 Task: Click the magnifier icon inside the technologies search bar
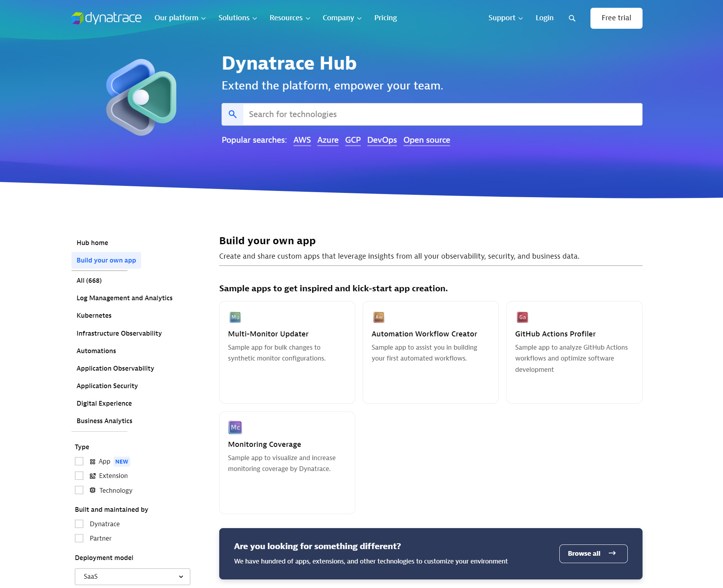pyautogui.click(x=232, y=114)
